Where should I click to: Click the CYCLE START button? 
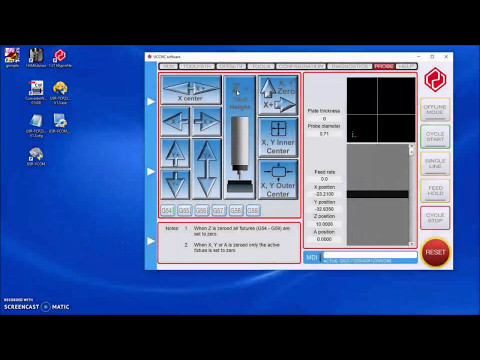coord(435,136)
